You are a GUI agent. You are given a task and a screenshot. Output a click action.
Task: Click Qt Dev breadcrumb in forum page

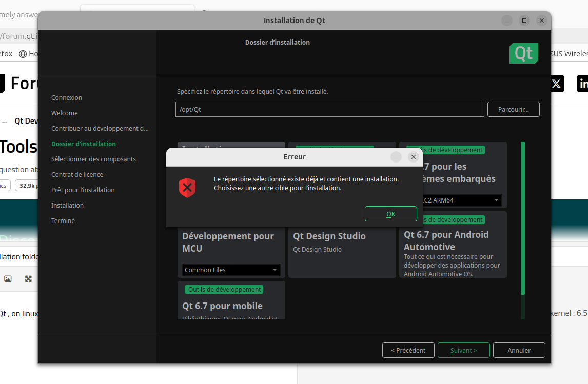[26, 121]
